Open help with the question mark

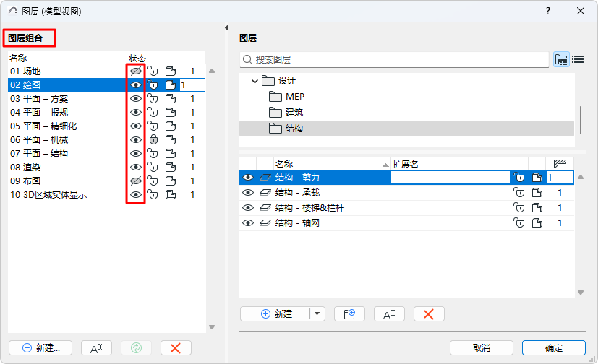pyautogui.click(x=548, y=11)
